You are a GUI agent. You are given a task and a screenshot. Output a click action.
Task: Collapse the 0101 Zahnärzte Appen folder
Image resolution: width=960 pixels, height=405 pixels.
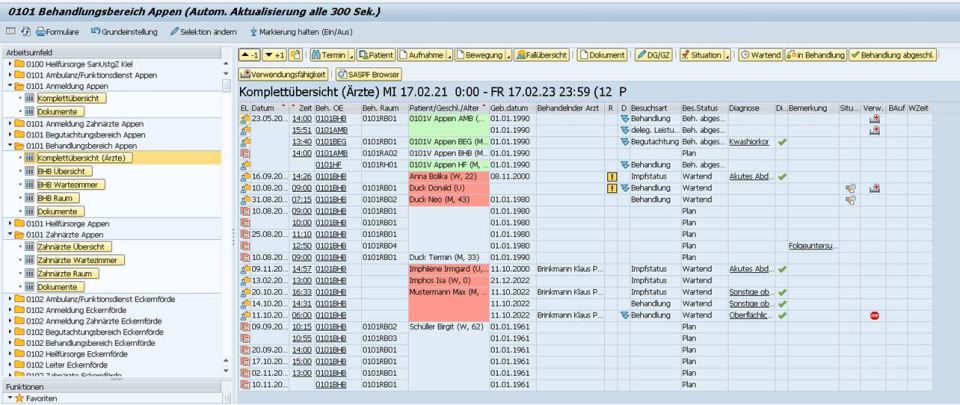pos(9,235)
